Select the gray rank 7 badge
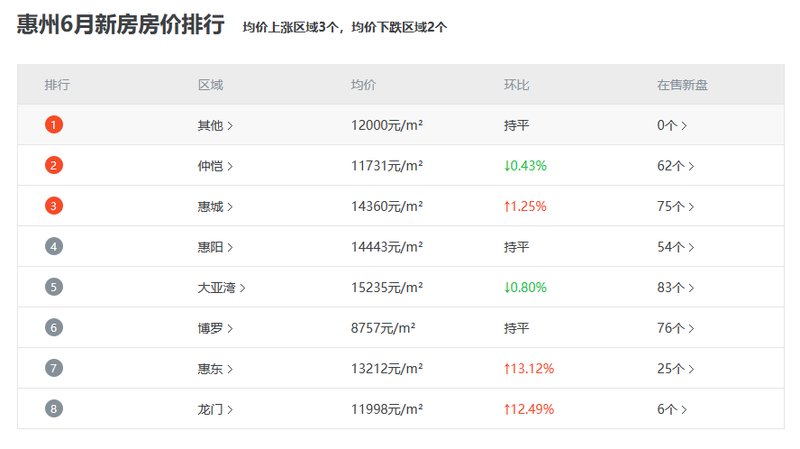The width and height of the screenshot is (800, 449). (x=54, y=368)
